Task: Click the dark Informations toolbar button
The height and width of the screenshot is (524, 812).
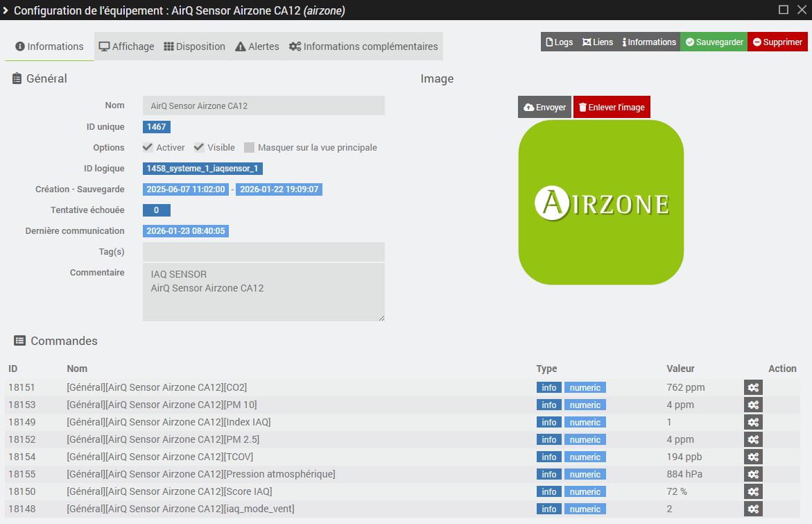Action: (649, 42)
